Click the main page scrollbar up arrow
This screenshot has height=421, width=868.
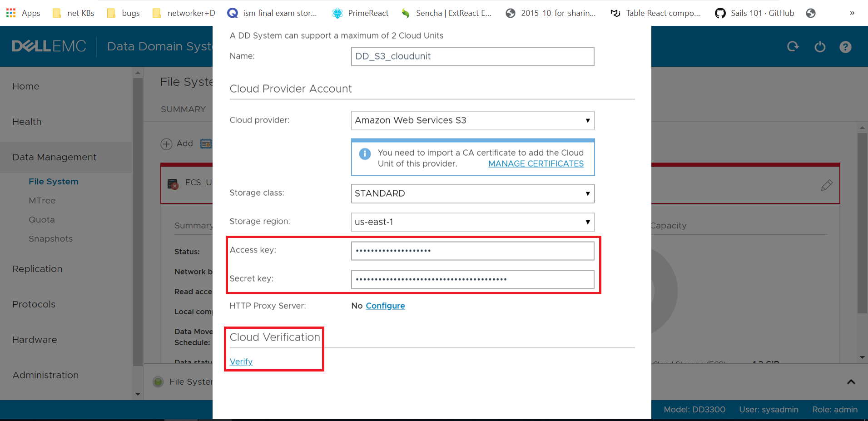pos(862,128)
